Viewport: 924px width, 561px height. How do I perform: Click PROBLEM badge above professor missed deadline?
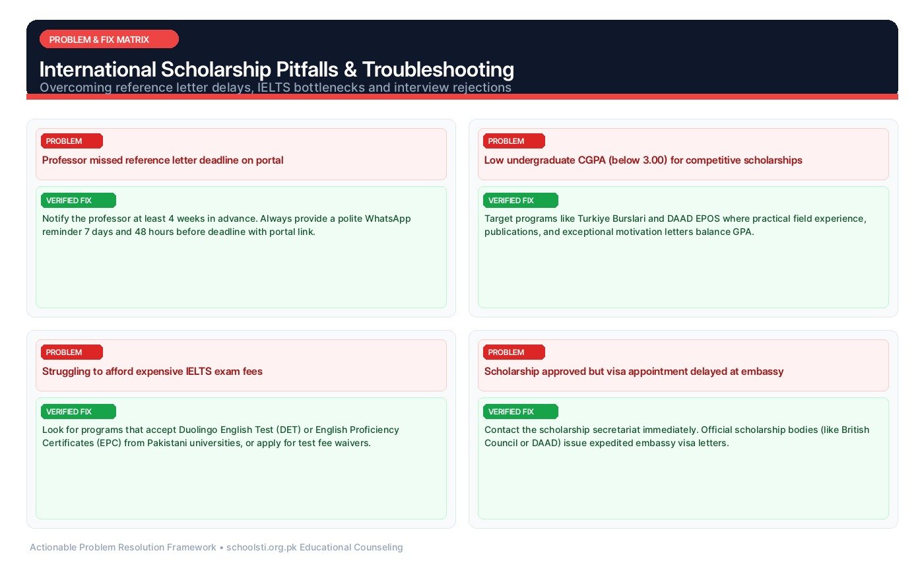click(x=72, y=141)
